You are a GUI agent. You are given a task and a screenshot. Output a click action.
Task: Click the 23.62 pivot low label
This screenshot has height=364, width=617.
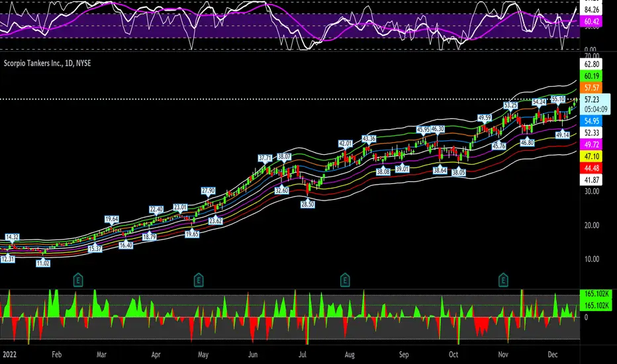point(215,221)
